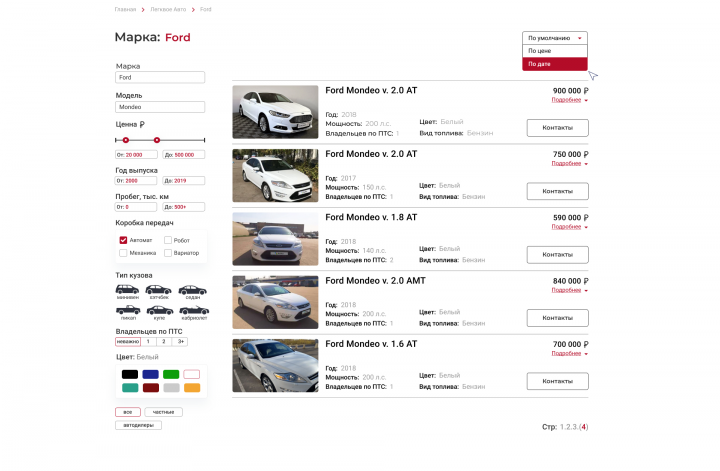Go to Легковое Авто breadcrumb
The height and width of the screenshot is (471, 720).
pyautogui.click(x=168, y=10)
